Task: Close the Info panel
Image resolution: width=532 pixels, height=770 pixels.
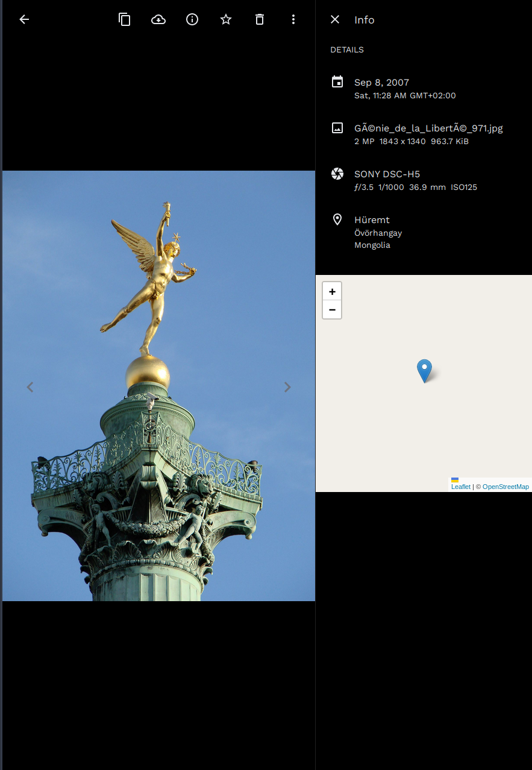Action: 335,19
